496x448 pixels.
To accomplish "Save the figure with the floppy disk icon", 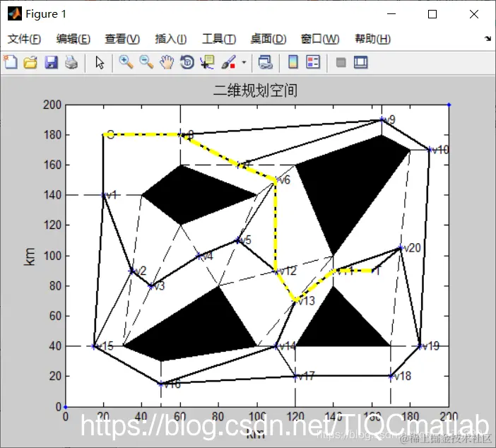I will 52,62.
